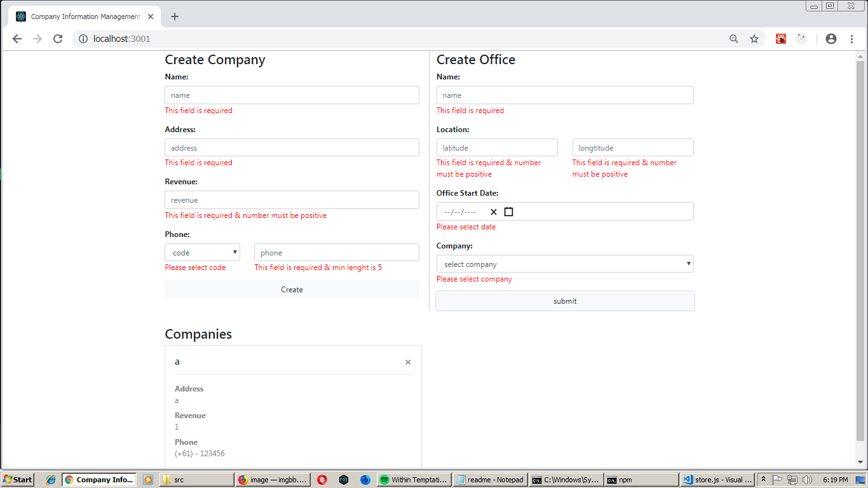This screenshot has height=488, width=868.
Task: Click the 'Create Office' heading
Action: click(x=476, y=60)
